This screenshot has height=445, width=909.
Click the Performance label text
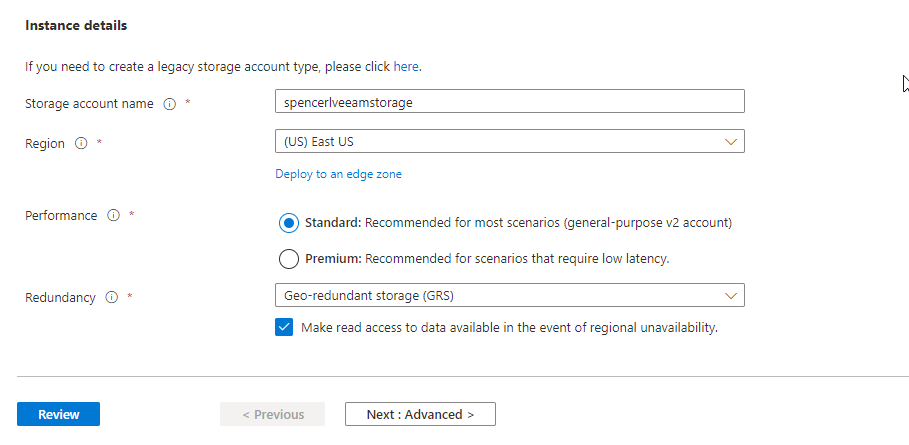(x=61, y=216)
